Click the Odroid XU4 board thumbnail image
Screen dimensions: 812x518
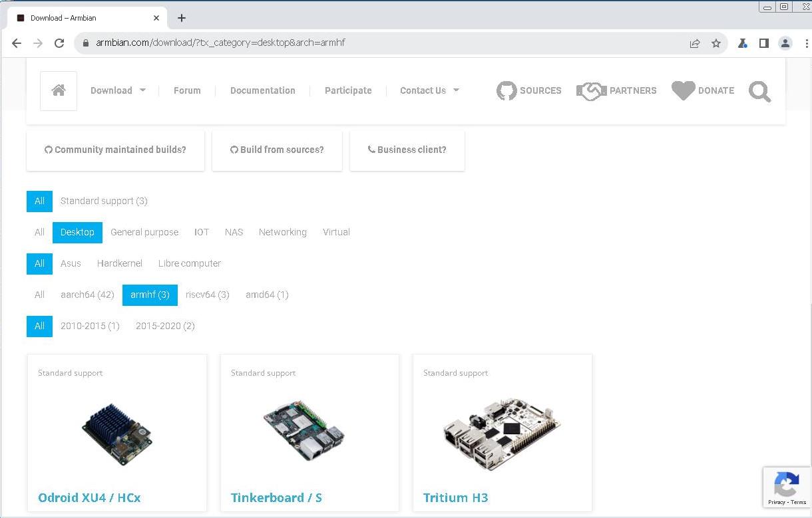point(117,434)
